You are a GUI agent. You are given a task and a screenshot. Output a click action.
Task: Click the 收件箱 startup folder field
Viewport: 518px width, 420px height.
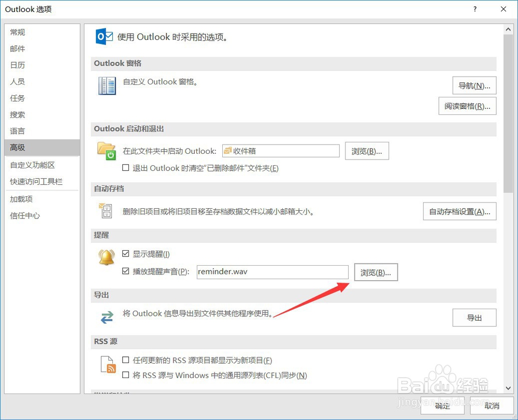tap(281, 151)
